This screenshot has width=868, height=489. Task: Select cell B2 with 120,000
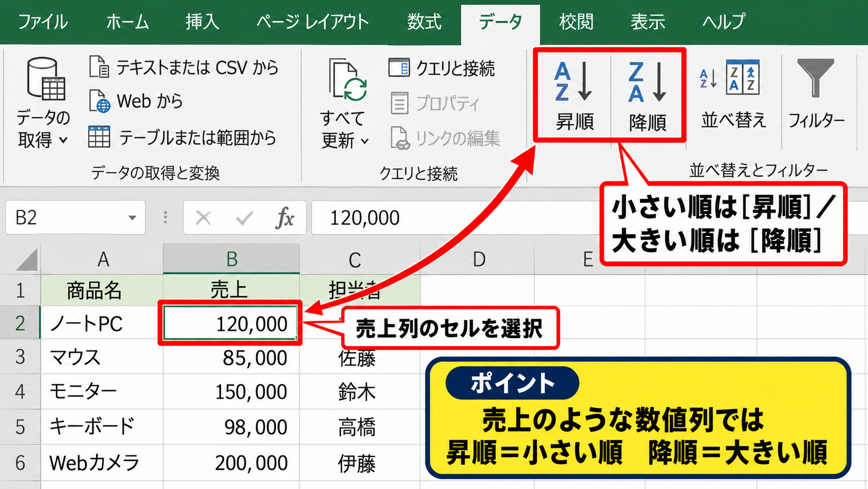point(230,323)
